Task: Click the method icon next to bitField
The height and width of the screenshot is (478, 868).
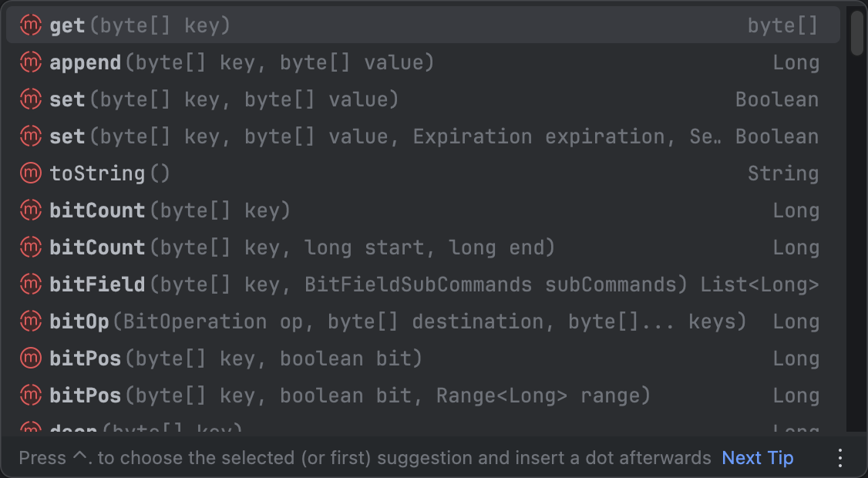Action: pos(30,284)
